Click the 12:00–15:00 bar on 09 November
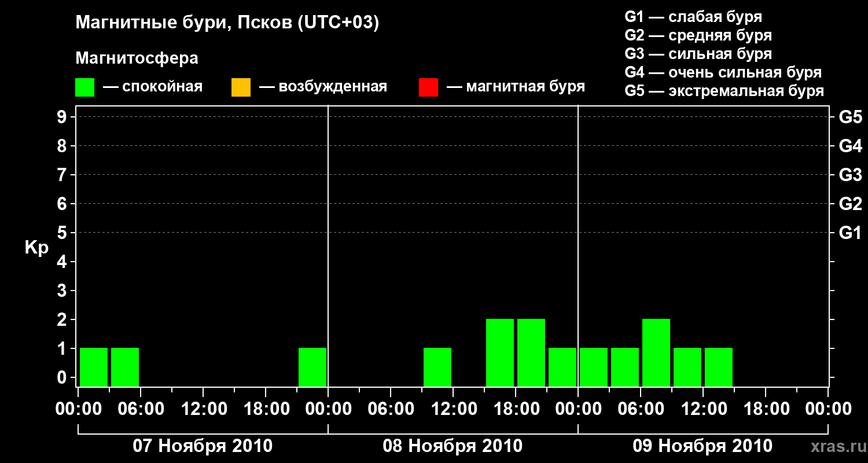This screenshot has height=463, width=868. point(719,367)
